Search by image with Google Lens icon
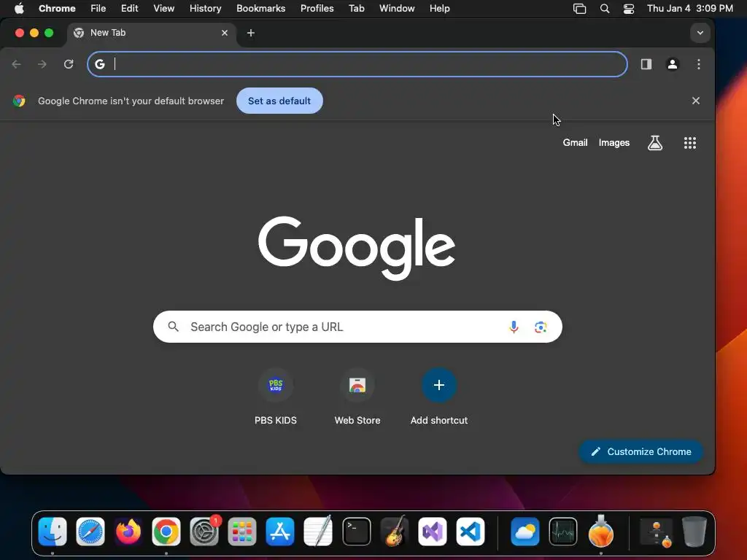This screenshot has height=560, width=747. 541,327
